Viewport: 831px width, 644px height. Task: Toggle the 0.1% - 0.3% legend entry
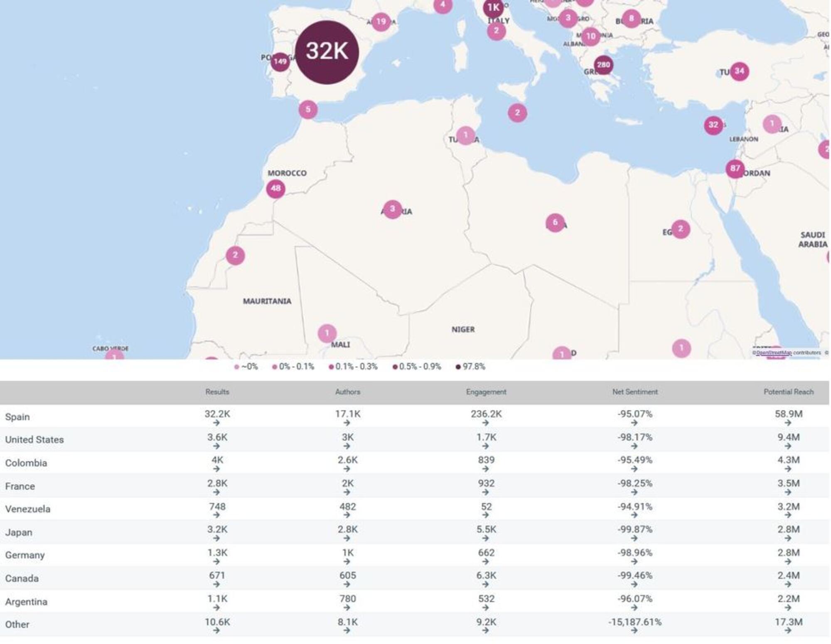pyautogui.click(x=353, y=367)
